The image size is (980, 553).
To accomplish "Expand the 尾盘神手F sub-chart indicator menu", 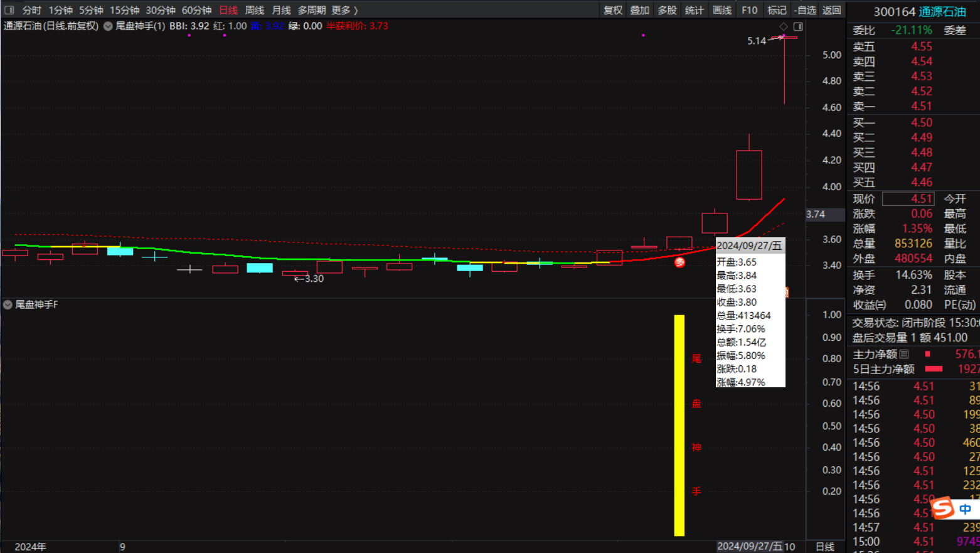I will [8, 305].
